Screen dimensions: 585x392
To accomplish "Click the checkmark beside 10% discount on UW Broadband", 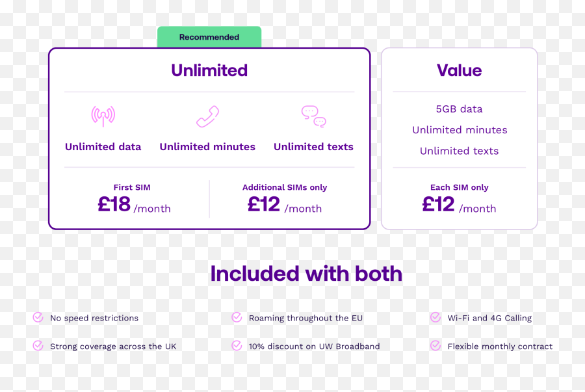I will click(x=237, y=346).
